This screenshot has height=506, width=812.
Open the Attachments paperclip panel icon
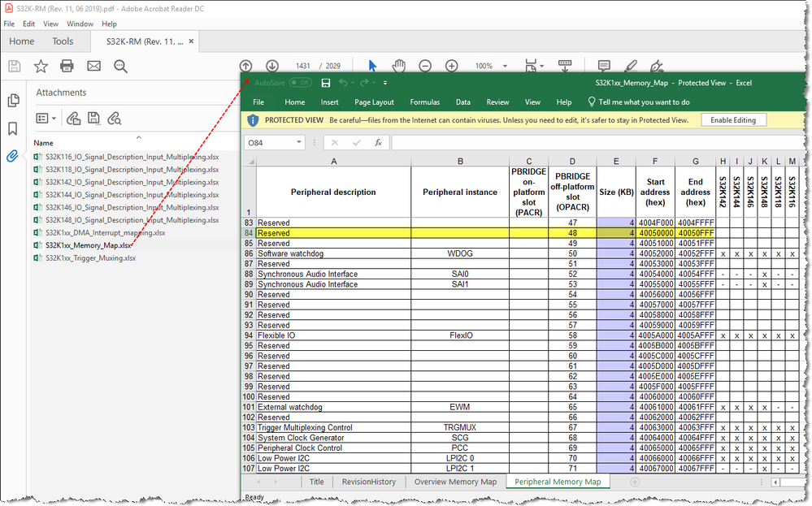click(x=13, y=156)
